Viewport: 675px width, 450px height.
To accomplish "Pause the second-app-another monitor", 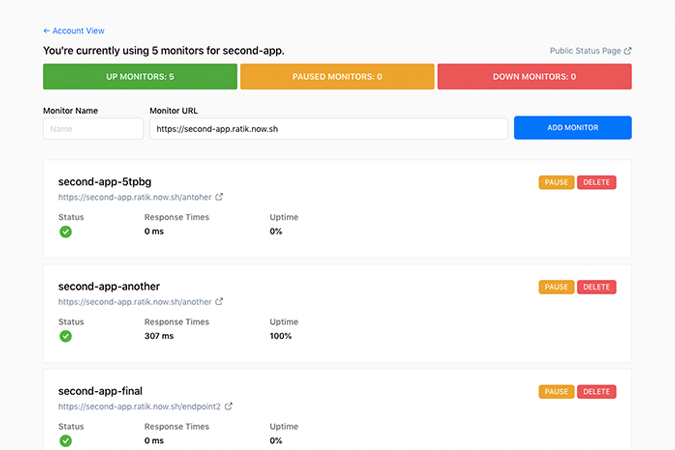I will (556, 287).
